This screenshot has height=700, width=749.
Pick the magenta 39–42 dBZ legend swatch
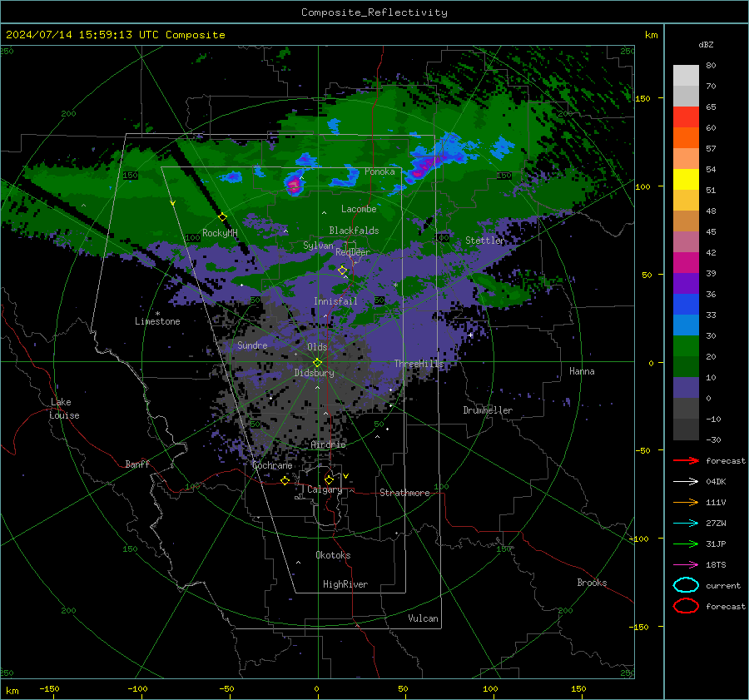tap(686, 263)
